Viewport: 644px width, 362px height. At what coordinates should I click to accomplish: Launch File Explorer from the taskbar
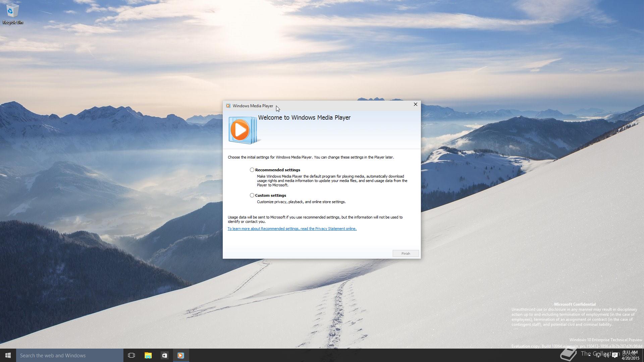click(x=148, y=355)
